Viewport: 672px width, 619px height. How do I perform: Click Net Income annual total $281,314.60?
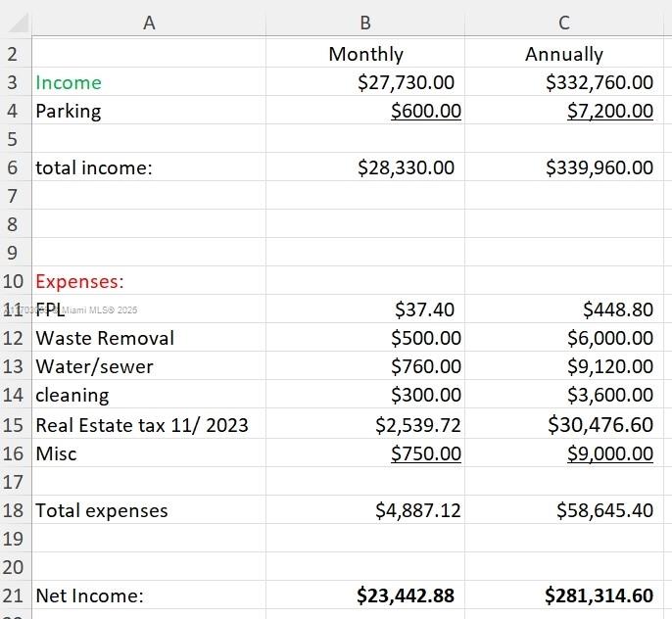(599, 595)
